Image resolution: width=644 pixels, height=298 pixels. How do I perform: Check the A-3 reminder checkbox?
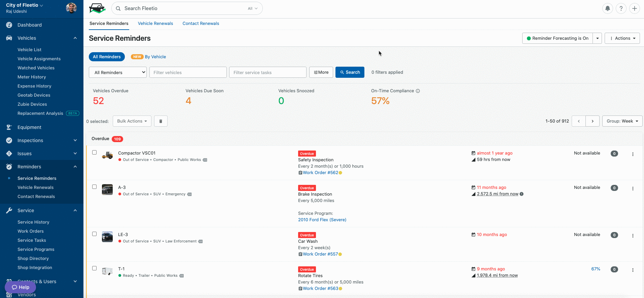[95, 187]
